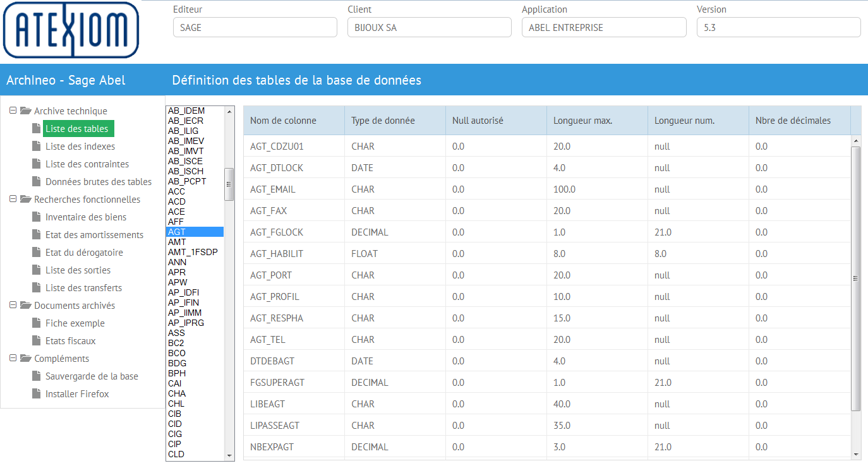
Task: Select AMT in the table list
Action: coord(195,242)
